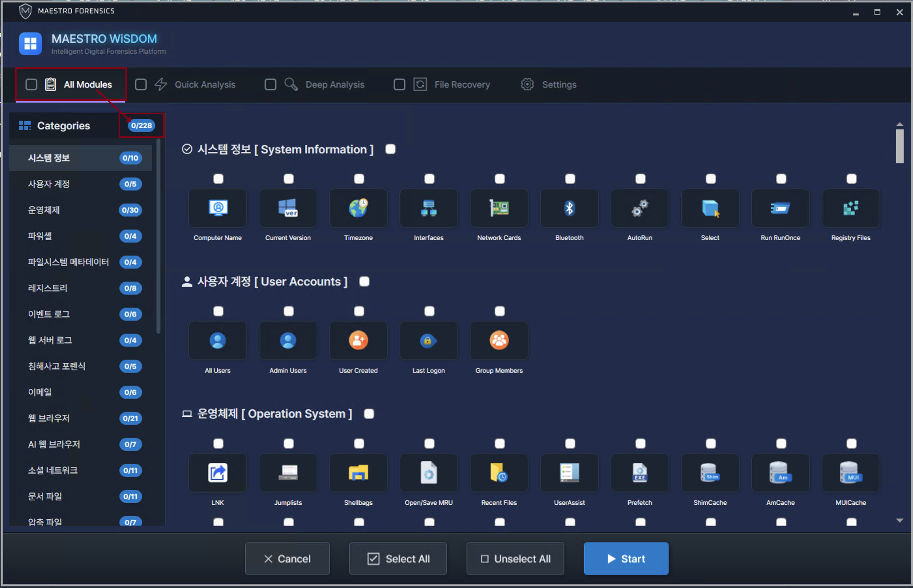Click the Network Cards module icon
913x588 pixels.
point(499,208)
